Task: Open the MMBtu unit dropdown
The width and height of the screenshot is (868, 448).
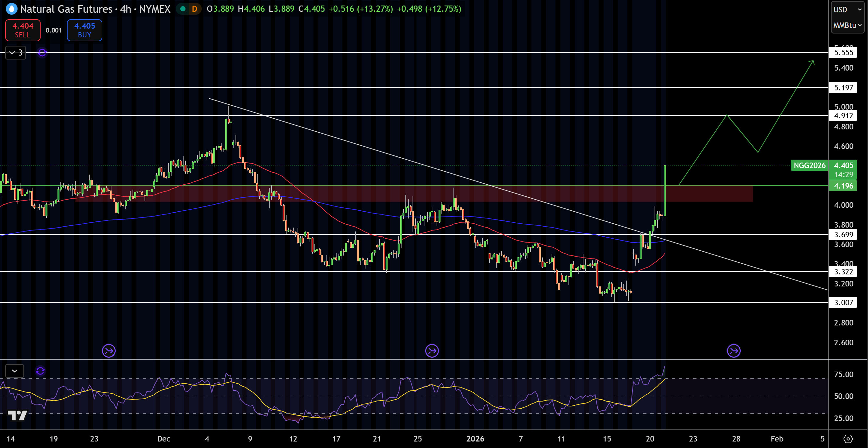Action: [847, 25]
